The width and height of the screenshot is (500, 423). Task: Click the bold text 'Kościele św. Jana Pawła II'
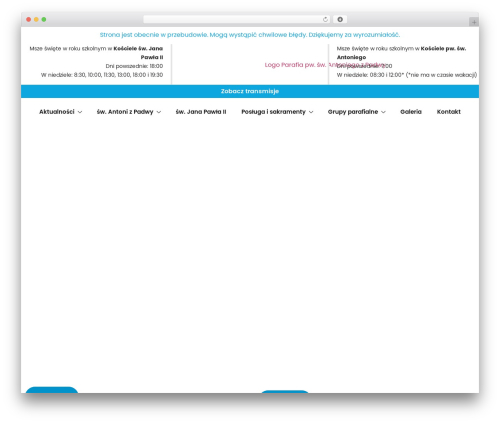click(138, 53)
